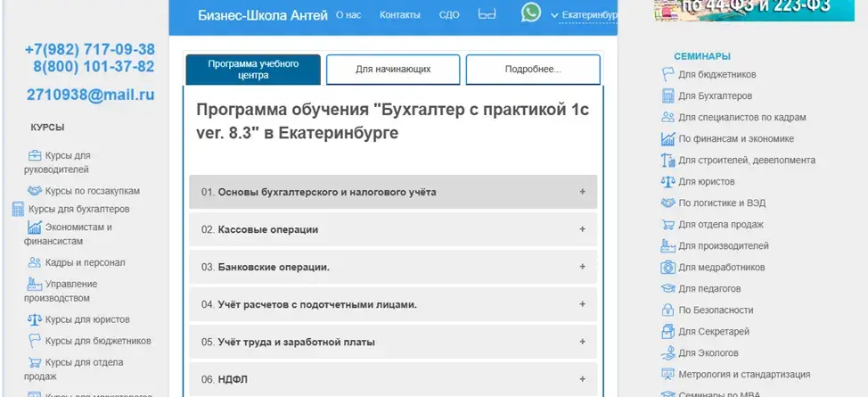Click flag icon beside seminar Для бюджетников
This screenshot has height=397, width=868.
pos(668,74)
